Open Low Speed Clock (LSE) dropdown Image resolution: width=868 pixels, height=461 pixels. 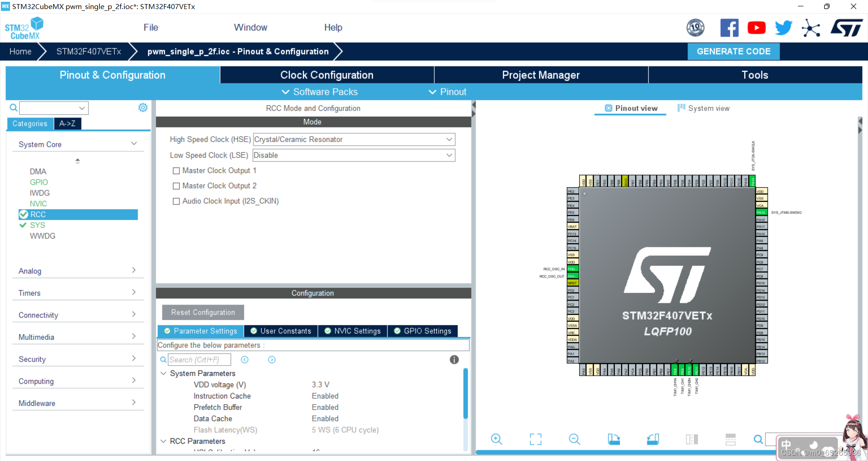354,155
